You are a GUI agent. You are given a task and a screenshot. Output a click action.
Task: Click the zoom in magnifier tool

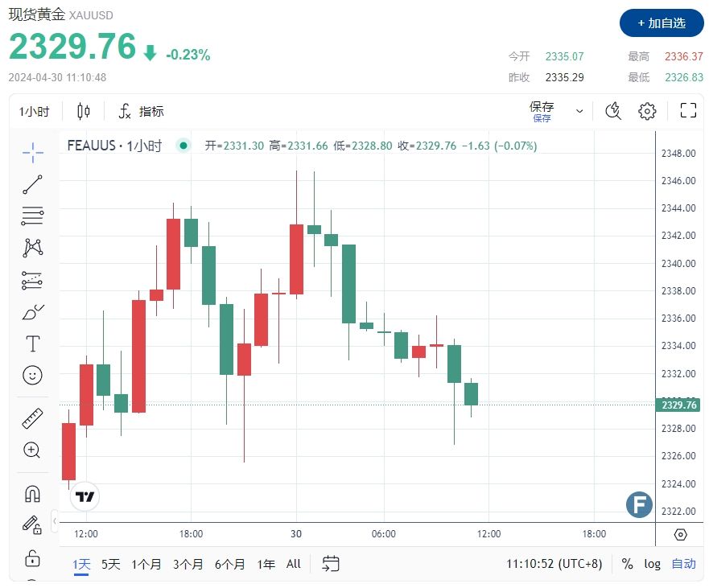click(x=33, y=450)
